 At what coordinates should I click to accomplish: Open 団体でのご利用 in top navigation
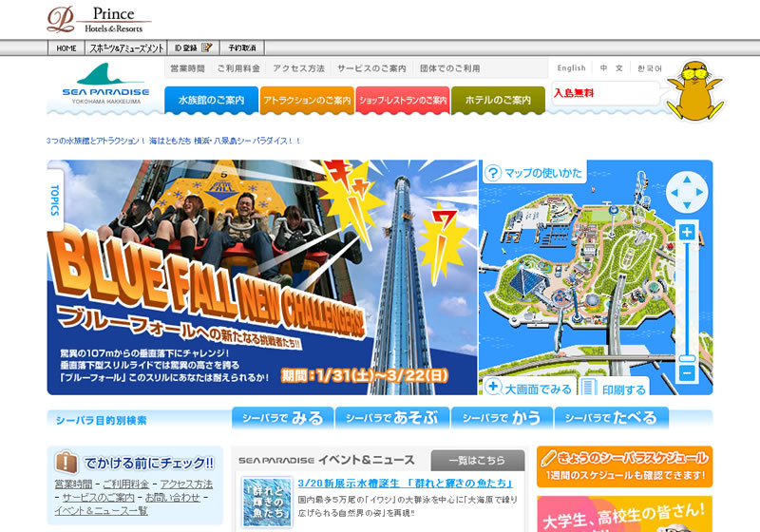449,68
